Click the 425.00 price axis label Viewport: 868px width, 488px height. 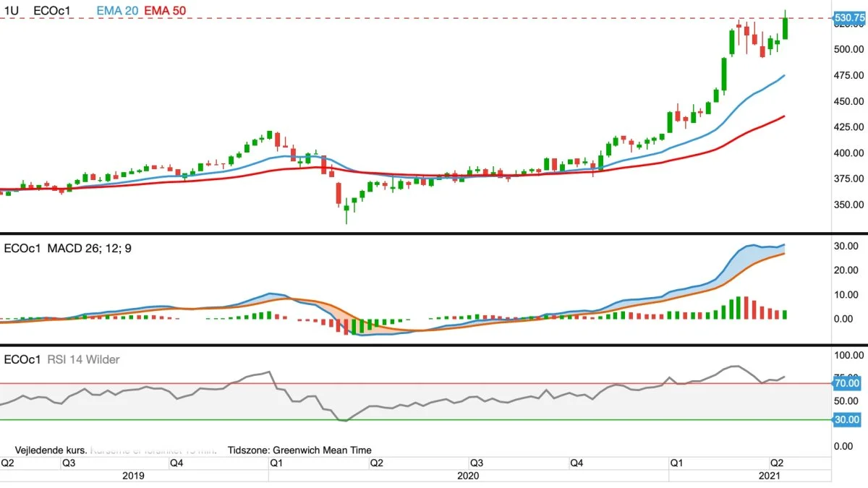coord(848,127)
